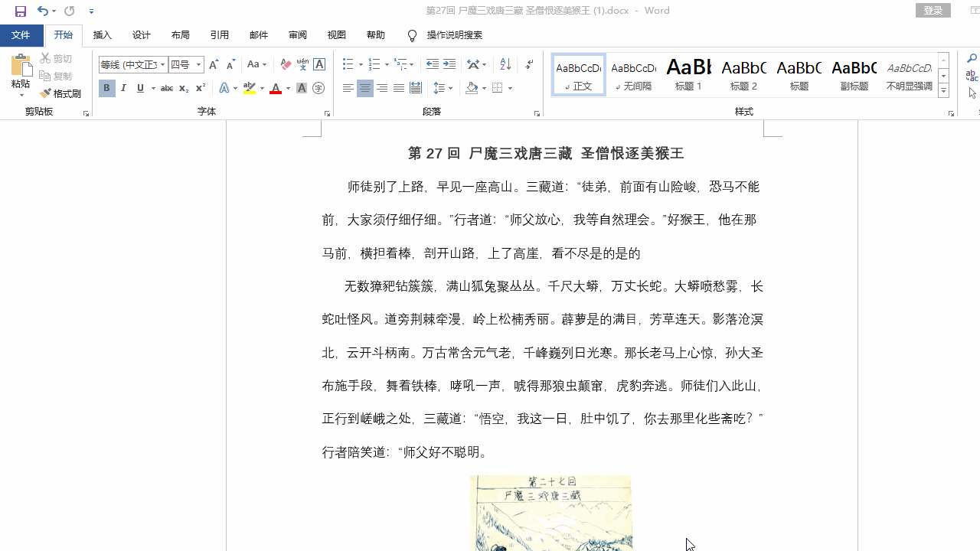Sort paragraphs with the A-Z sort icon

coord(505,64)
